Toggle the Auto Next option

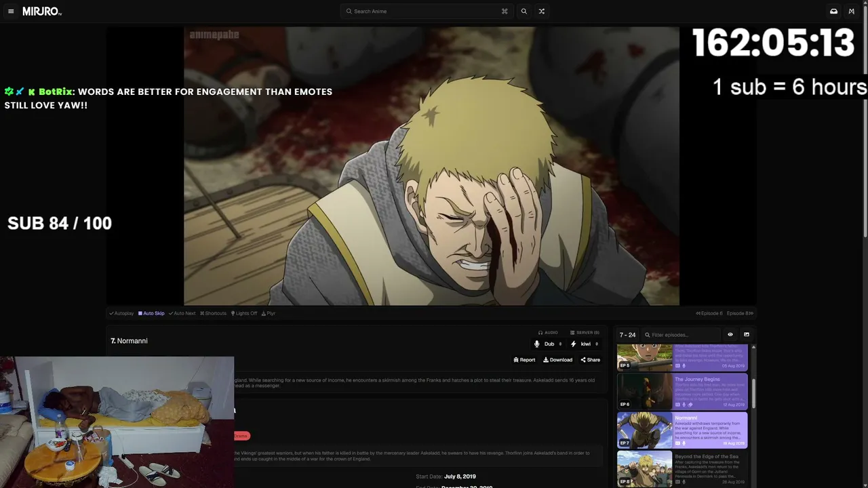(182, 313)
